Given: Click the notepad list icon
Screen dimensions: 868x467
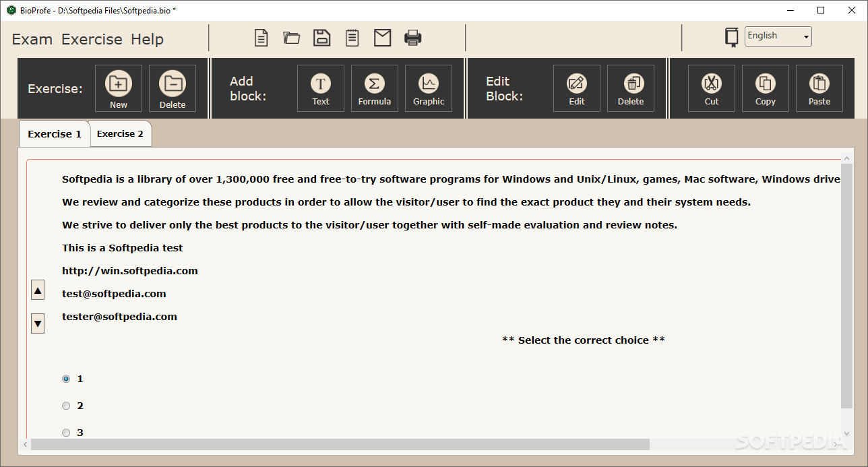Looking at the screenshot, I should (x=352, y=38).
